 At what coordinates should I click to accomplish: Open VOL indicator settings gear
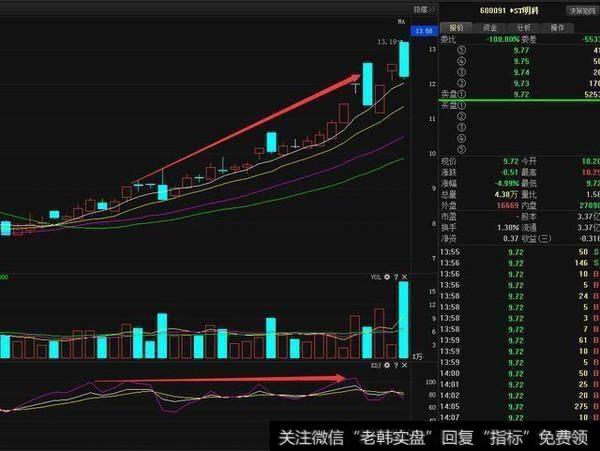coord(387,276)
